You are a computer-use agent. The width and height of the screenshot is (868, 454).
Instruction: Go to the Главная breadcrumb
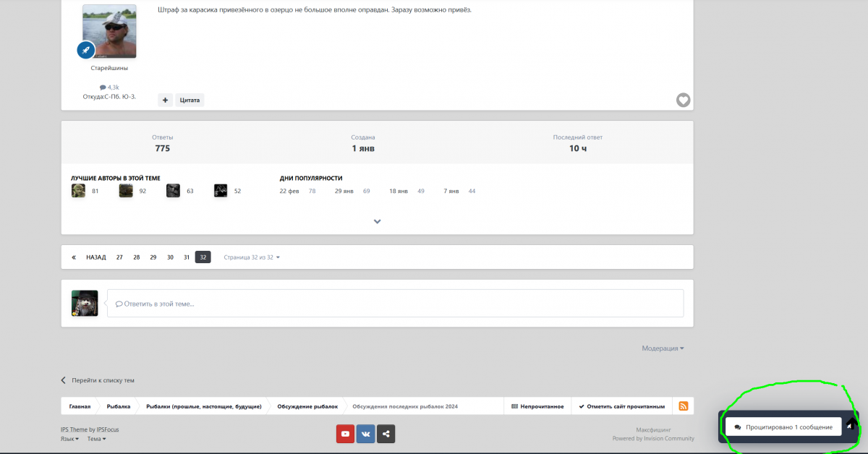click(80, 406)
